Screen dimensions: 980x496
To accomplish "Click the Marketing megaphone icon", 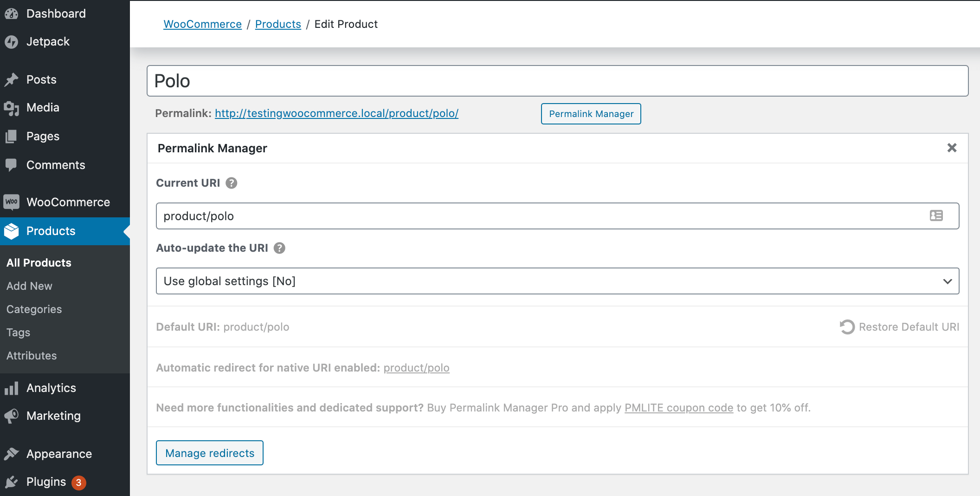I will (x=12, y=416).
